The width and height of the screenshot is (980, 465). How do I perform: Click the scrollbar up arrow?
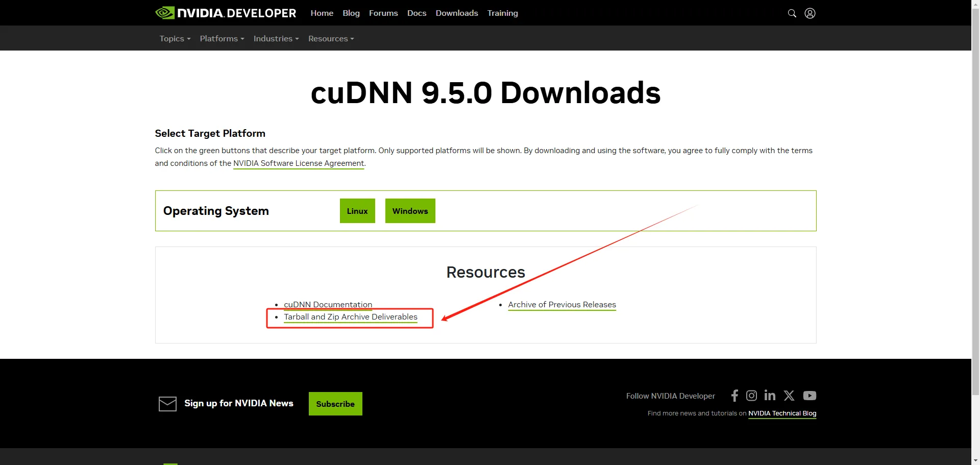click(x=975, y=4)
